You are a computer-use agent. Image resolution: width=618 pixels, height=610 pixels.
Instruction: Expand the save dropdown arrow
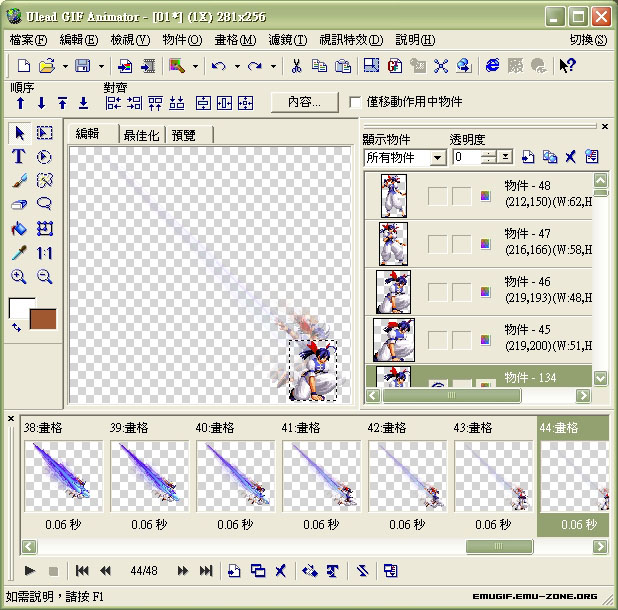click(101, 66)
